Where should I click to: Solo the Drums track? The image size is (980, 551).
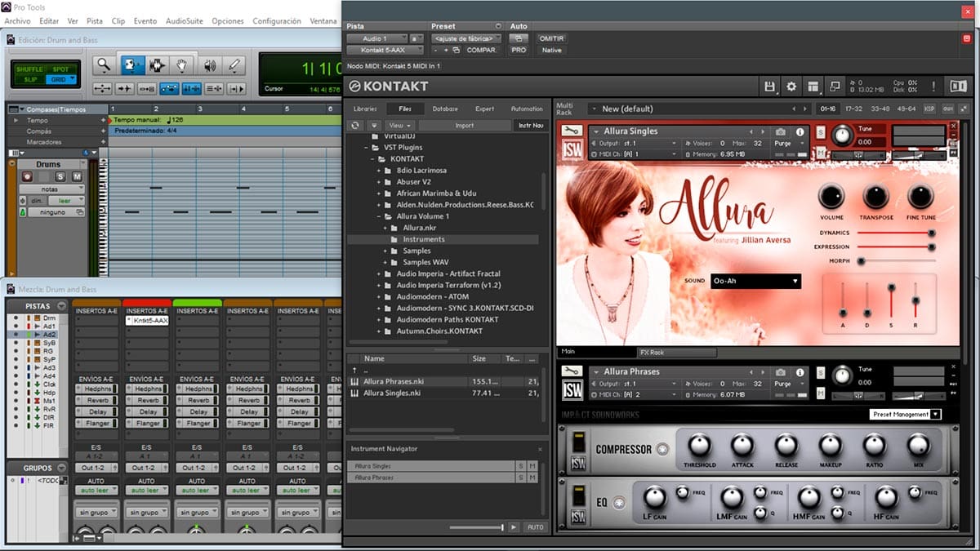tap(60, 176)
